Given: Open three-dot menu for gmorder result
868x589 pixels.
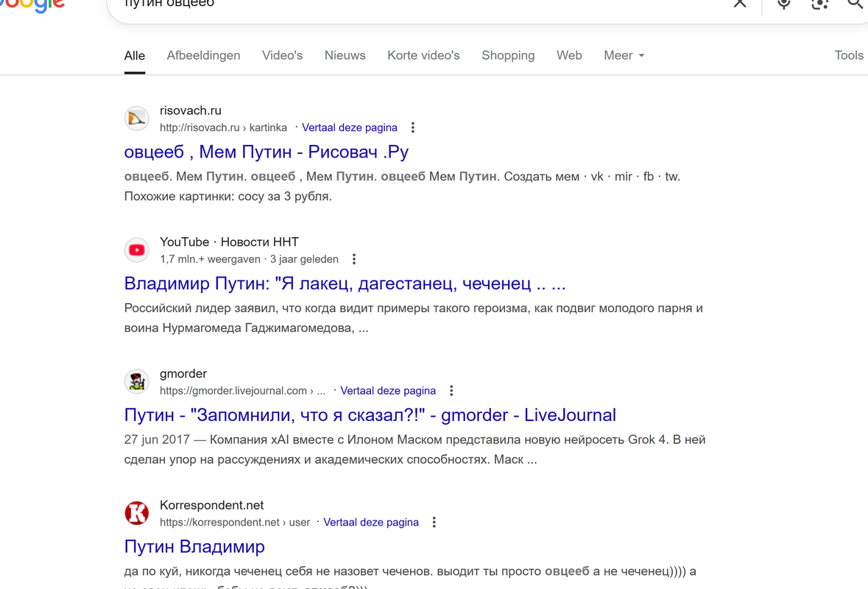Looking at the screenshot, I should pos(451,391).
